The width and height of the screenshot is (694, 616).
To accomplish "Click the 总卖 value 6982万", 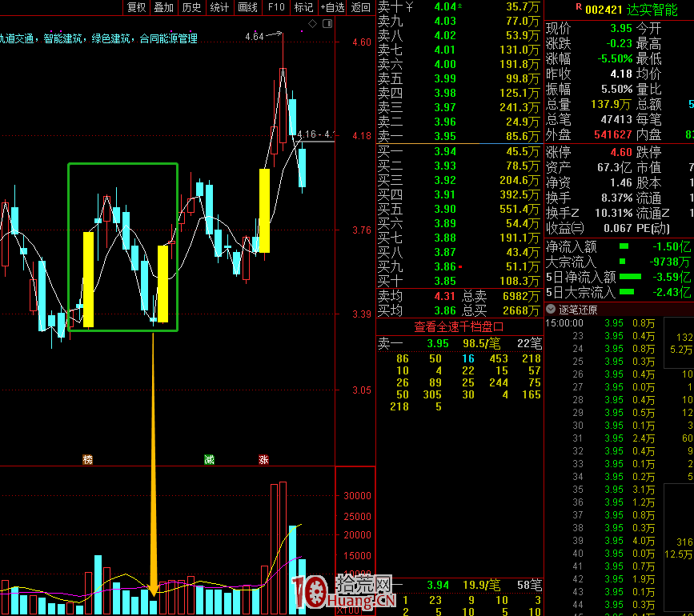I will click(521, 296).
